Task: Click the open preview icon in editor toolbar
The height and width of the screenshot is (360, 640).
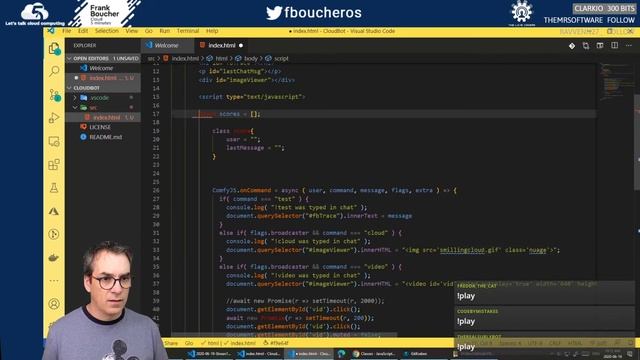Action: [600, 46]
